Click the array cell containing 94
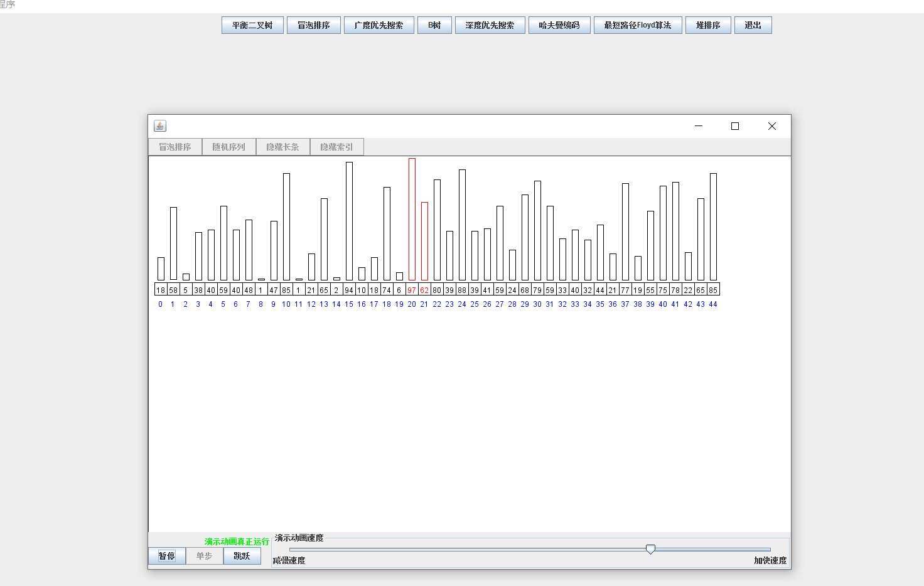The height and width of the screenshot is (586, 924). click(349, 290)
